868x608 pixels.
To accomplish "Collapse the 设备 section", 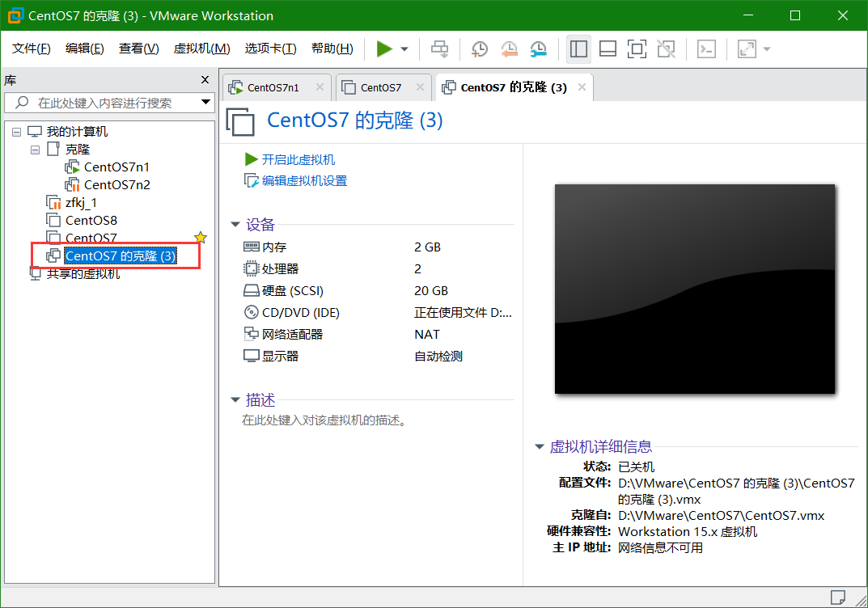I will click(235, 225).
